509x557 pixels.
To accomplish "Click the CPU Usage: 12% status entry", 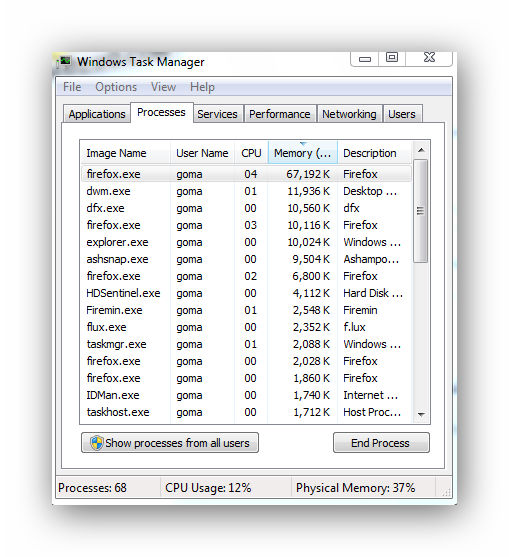I will point(208,488).
